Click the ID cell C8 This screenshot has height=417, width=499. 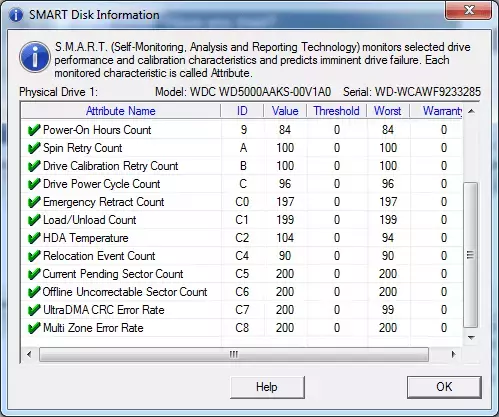click(242, 328)
